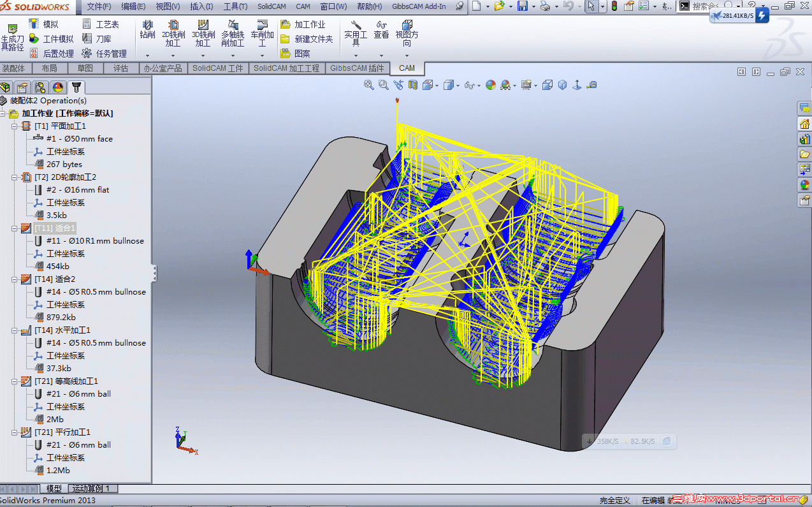Click the Rebuild traffic light icon
812x507 pixels.
pos(614,6)
